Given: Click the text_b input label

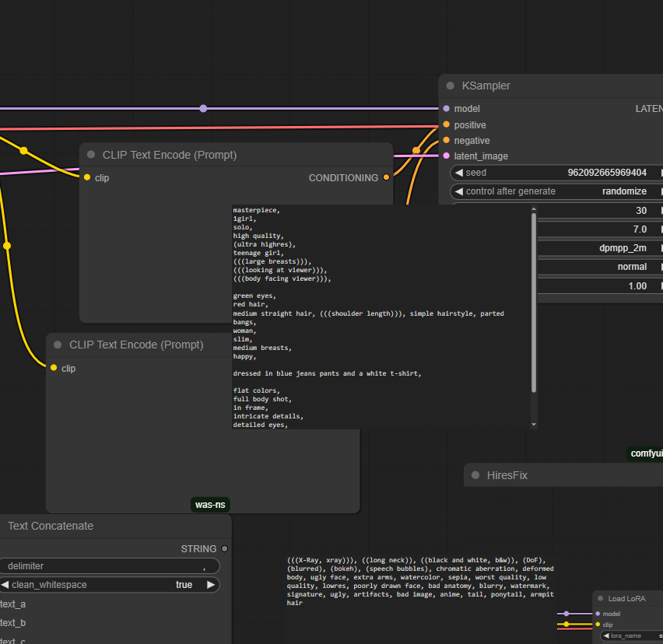Looking at the screenshot, I should (12, 623).
